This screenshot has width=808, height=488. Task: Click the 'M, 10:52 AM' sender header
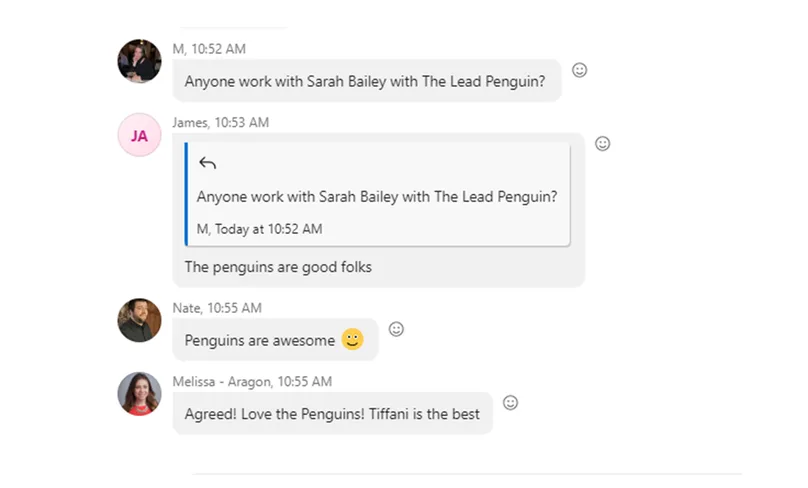(209, 49)
